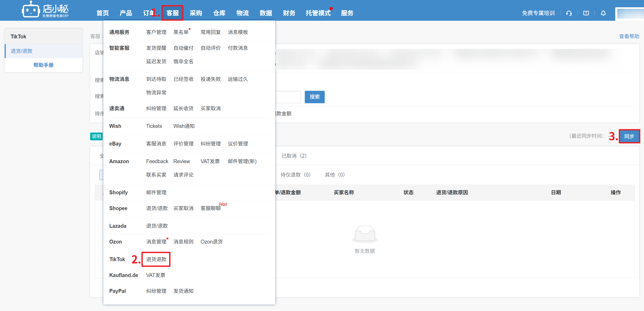
Task: Click the 店小秘 robot logo
Action: (31, 10)
